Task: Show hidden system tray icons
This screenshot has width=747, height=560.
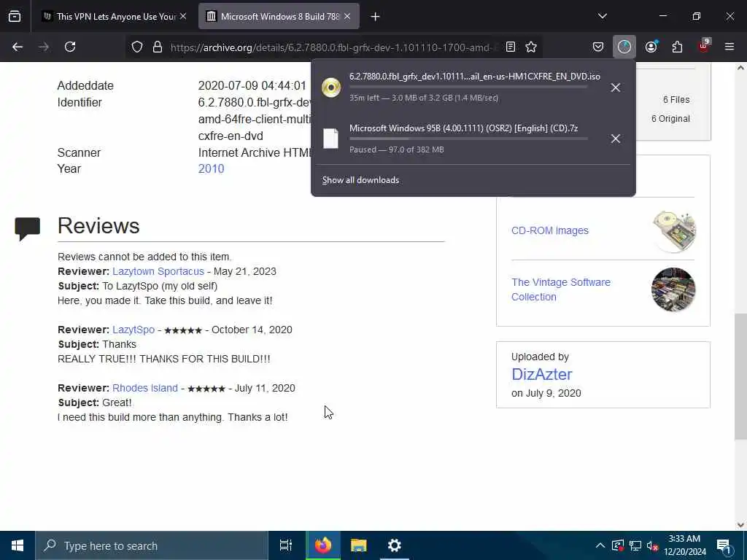Action: (600, 545)
